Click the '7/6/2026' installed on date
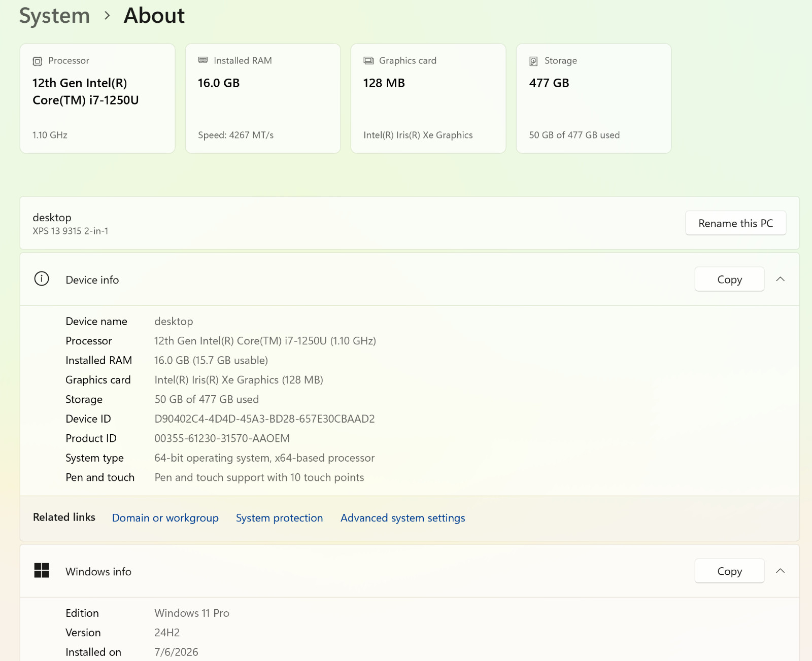812x661 pixels. (x=176, y=652)
